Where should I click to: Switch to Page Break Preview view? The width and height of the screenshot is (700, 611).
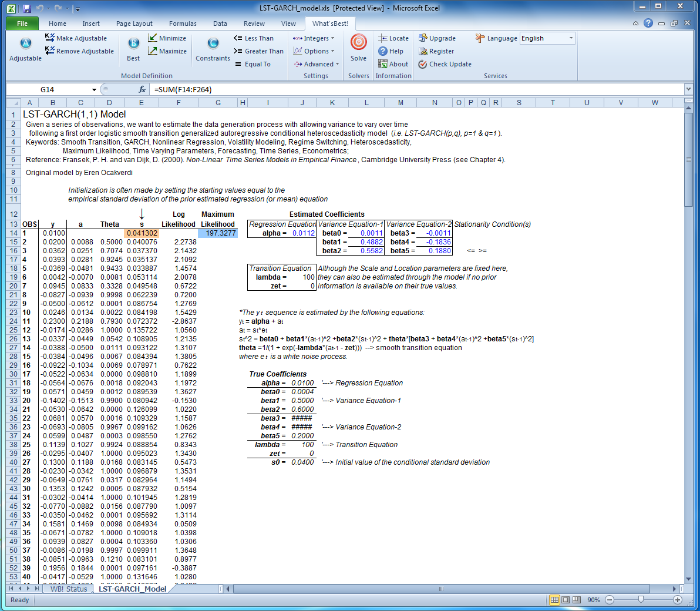577,600
